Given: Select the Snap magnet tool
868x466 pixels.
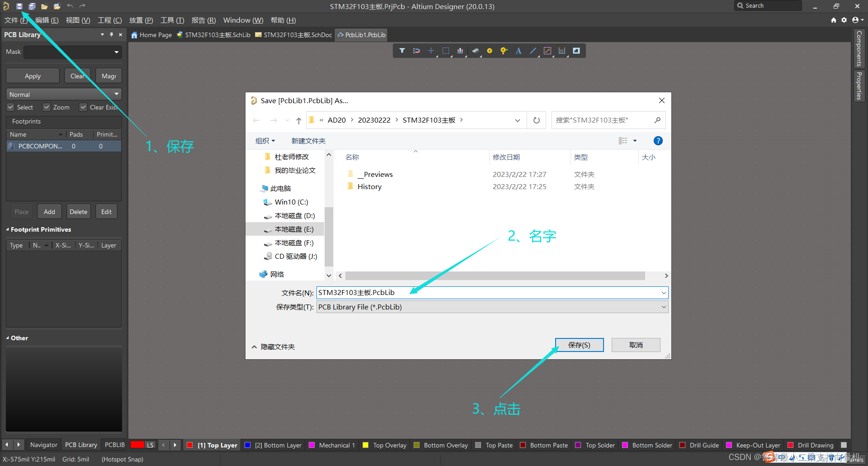Looking at the screenshot, I should click(416, 51).
